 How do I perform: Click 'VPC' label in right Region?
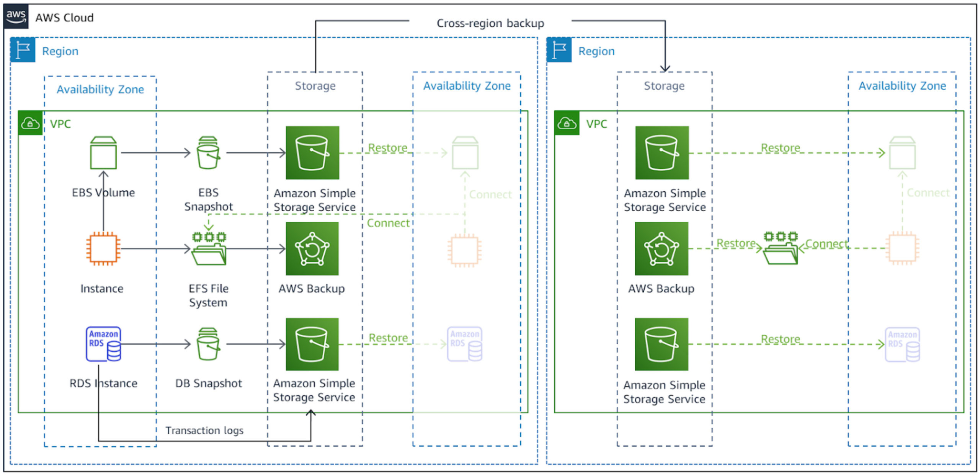point(596,124)
